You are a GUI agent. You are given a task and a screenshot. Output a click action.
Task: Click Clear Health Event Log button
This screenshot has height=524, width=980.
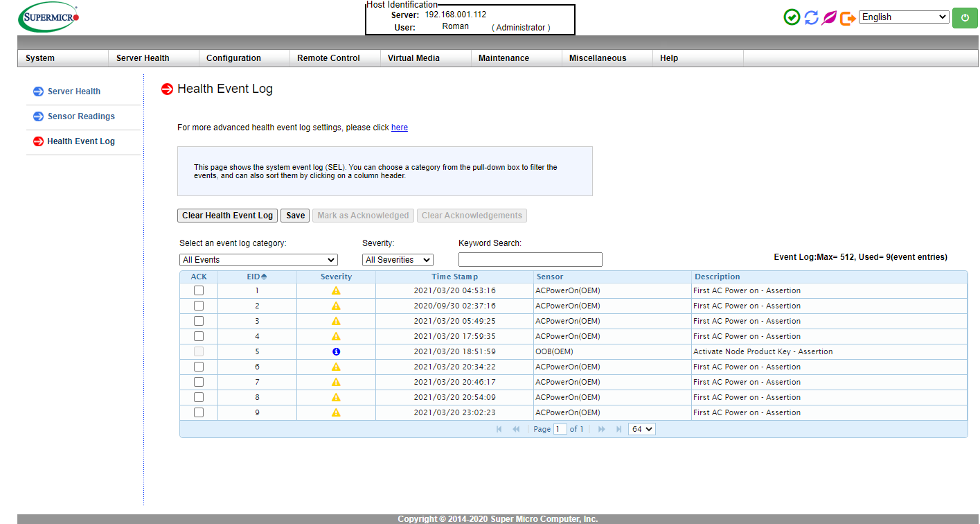tap(228, 216)
